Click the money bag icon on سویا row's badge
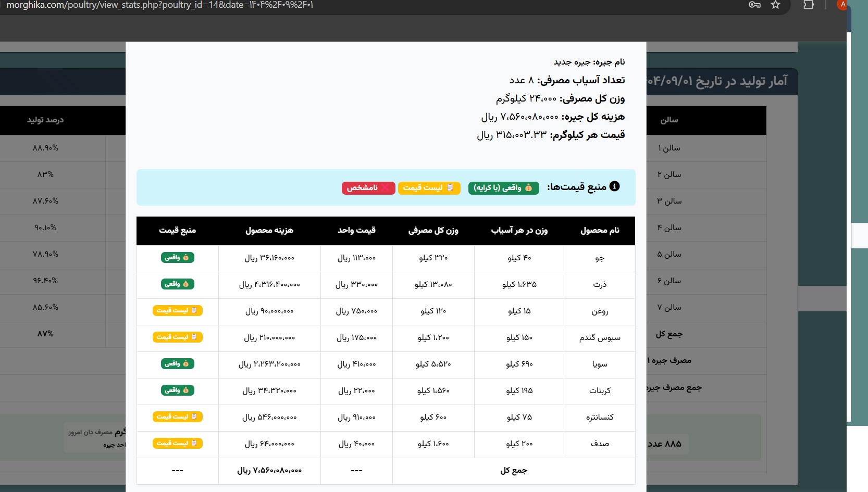 185,363
